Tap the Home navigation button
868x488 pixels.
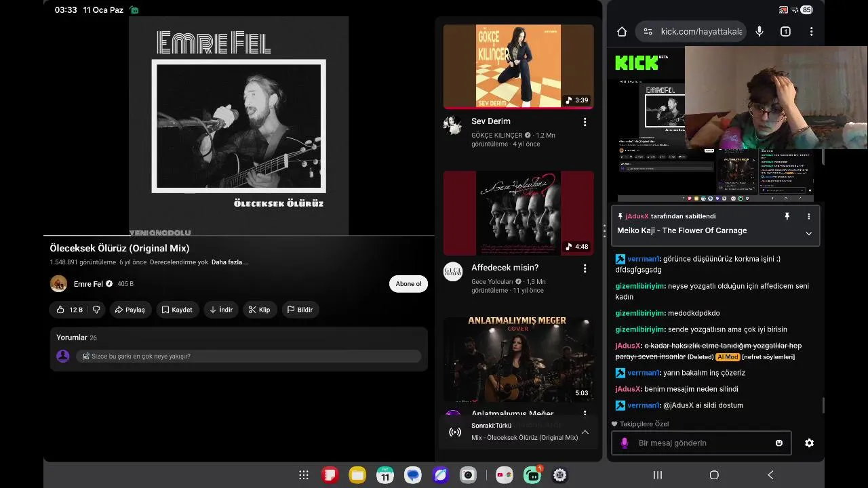714,475
